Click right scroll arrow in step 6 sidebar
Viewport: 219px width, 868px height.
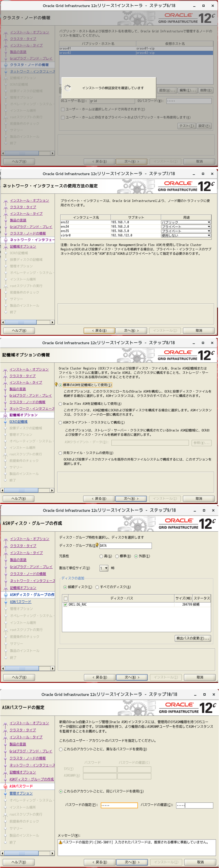click(53, 153)
